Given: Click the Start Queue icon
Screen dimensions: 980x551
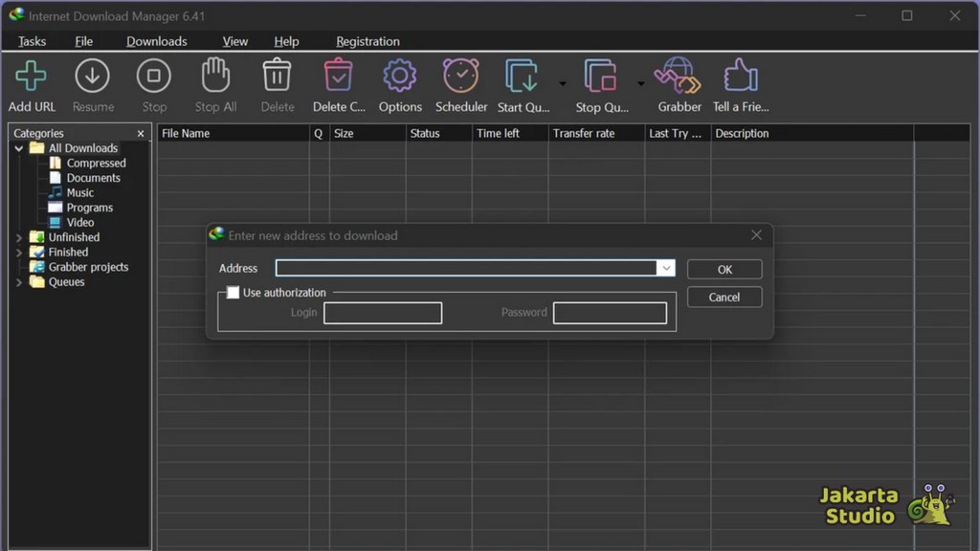Looking at the screenshot, I should (522, 77).
